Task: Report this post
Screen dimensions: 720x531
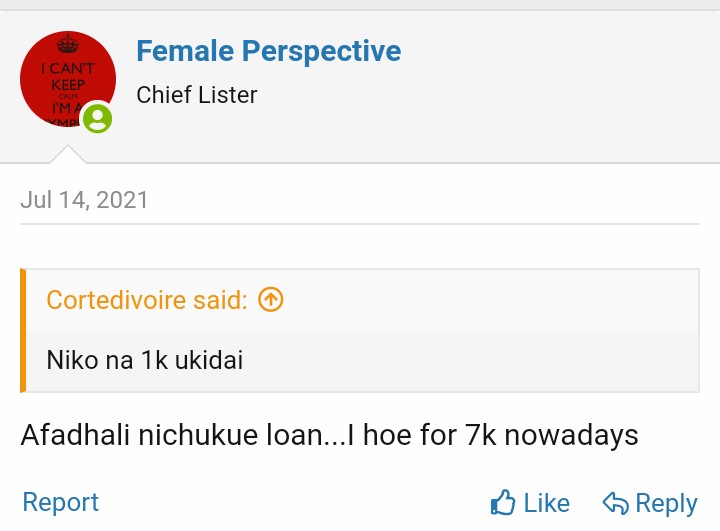Action: pyautogui.click(x=61, y=502)
